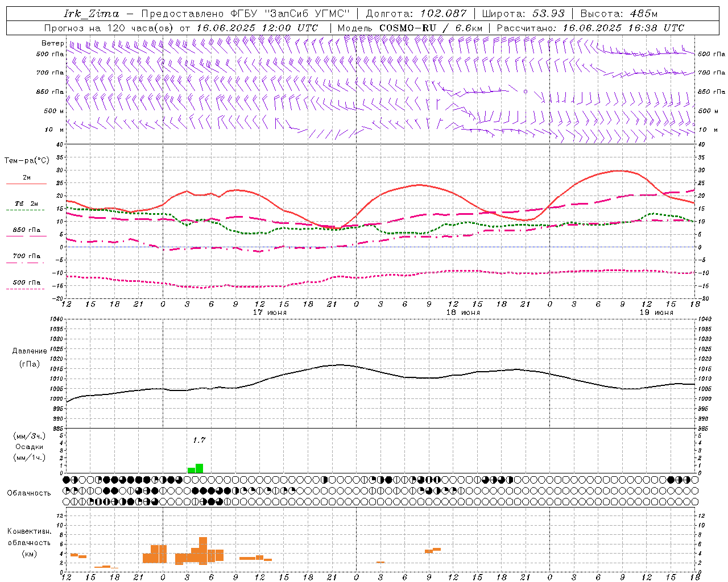Click the "Конвективн." convective cloud label
Viewport: 728px width, 582px height.
coord(30,531)
